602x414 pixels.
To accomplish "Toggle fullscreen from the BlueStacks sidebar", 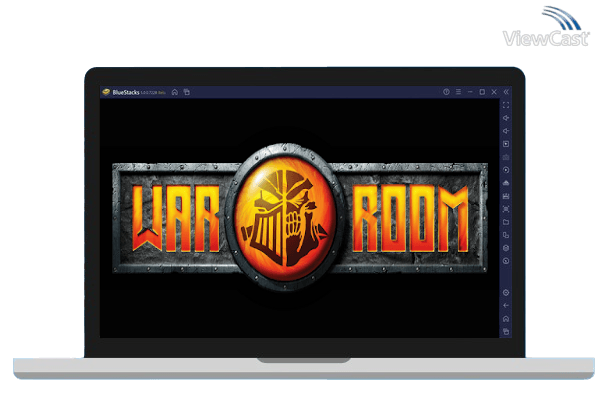I will tap(506, 105).
